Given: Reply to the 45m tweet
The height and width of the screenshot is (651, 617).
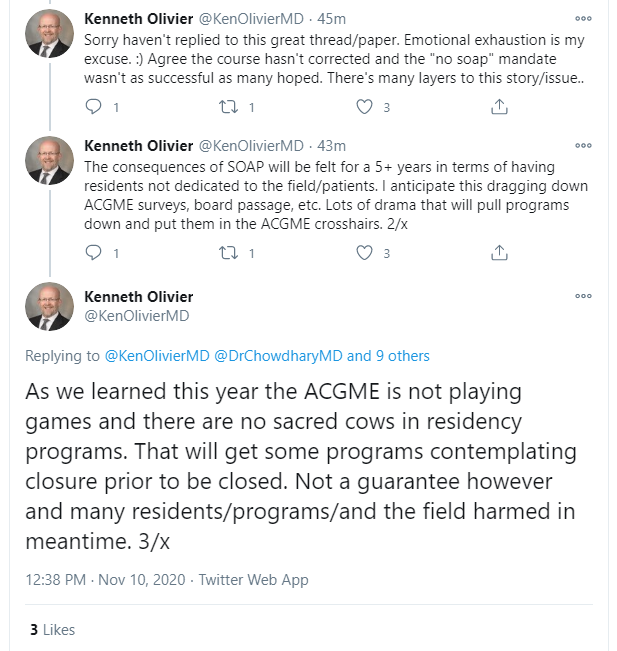Looking at the screenshot, I should point(94,107).
